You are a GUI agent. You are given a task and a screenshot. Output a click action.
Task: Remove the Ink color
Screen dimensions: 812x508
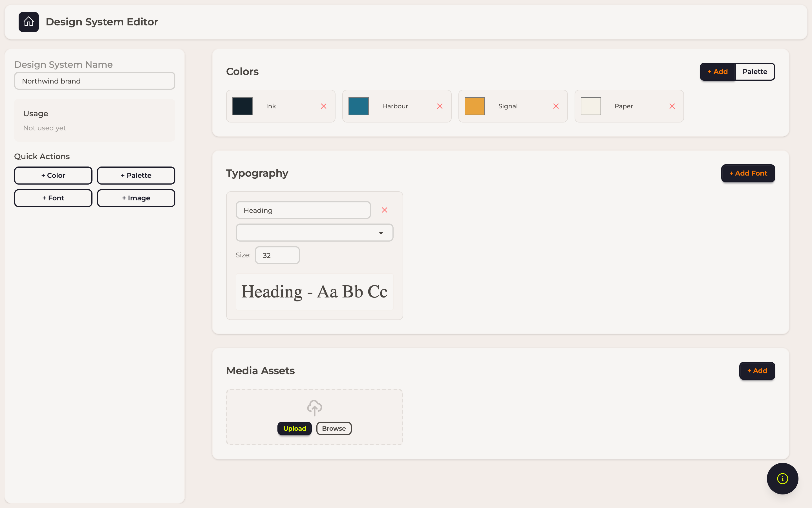[323, 106]
